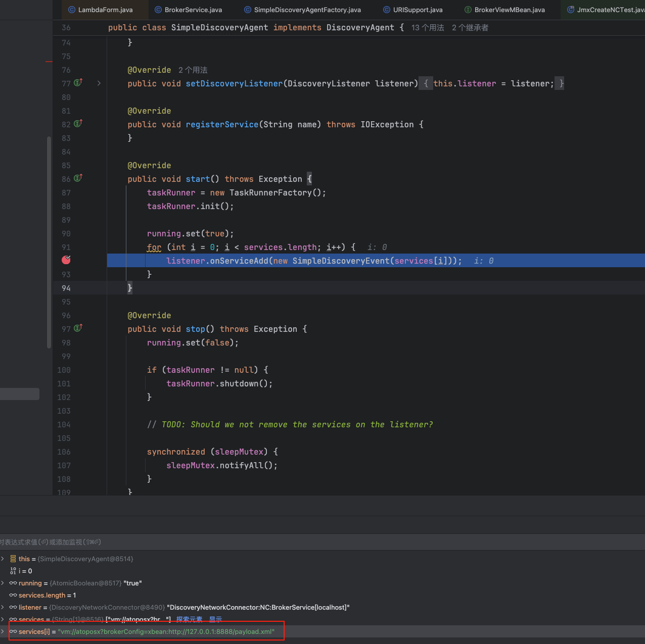
Task: Expand the 'listener' variable node
Action: (x=3, y=607)
